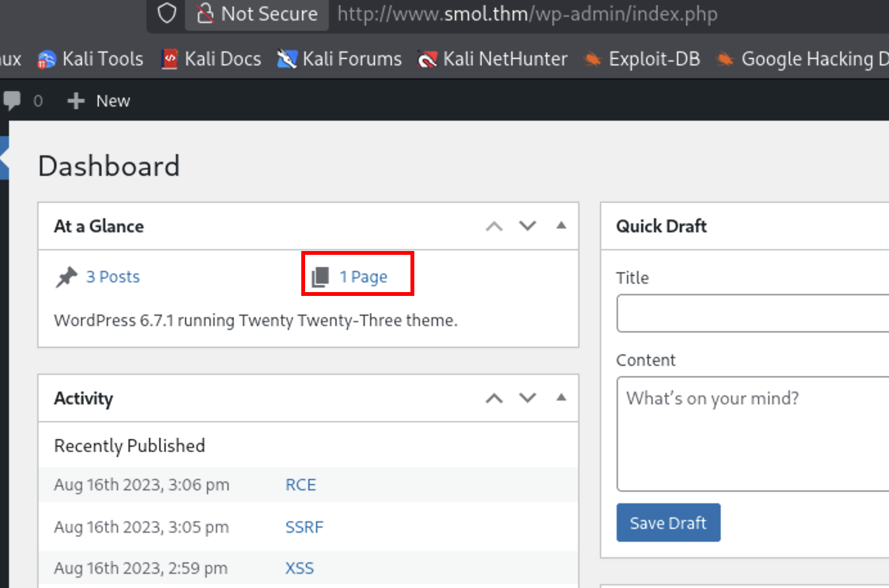Open the SSRF published post
Image resolution: width=889 pixels, height=588 pixels.
pyautogui.click(x=304, y=527)
